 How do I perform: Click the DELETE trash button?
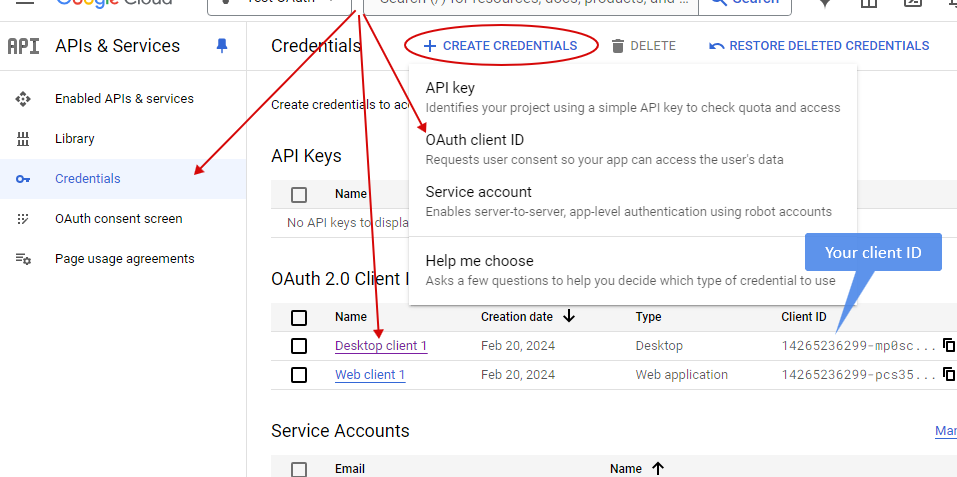[x=644, y=46]
